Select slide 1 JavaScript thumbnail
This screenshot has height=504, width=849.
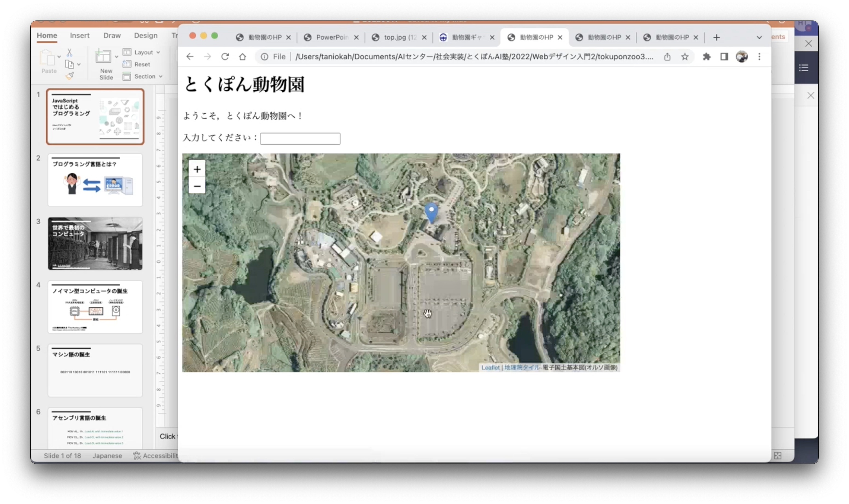pos(95,117)
